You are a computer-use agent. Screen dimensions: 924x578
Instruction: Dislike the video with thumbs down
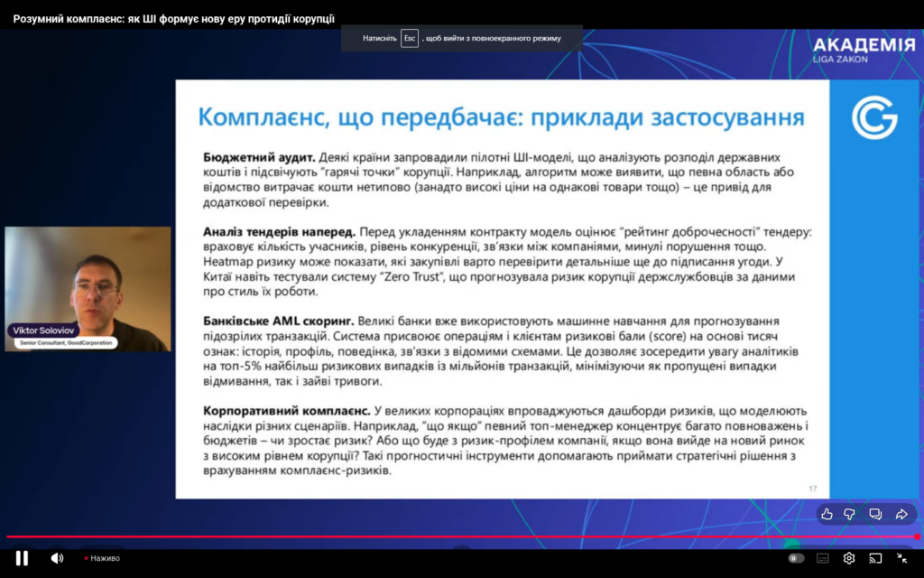pos(850,514)
